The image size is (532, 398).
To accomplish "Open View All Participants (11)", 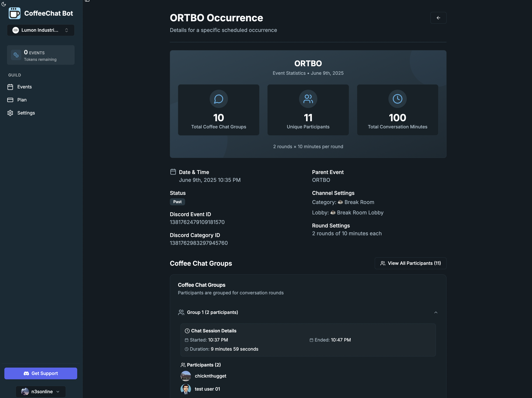I will (410, 263).
